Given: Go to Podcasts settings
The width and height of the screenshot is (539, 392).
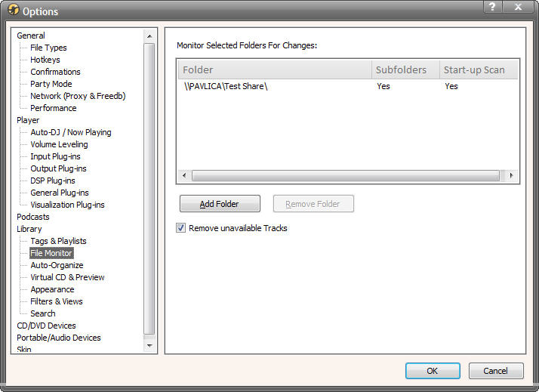Looking at the screenshot, I should tap(33, 217).
